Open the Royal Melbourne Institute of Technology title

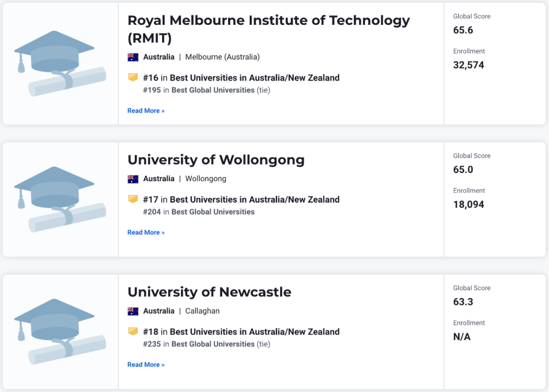[268, 29]
